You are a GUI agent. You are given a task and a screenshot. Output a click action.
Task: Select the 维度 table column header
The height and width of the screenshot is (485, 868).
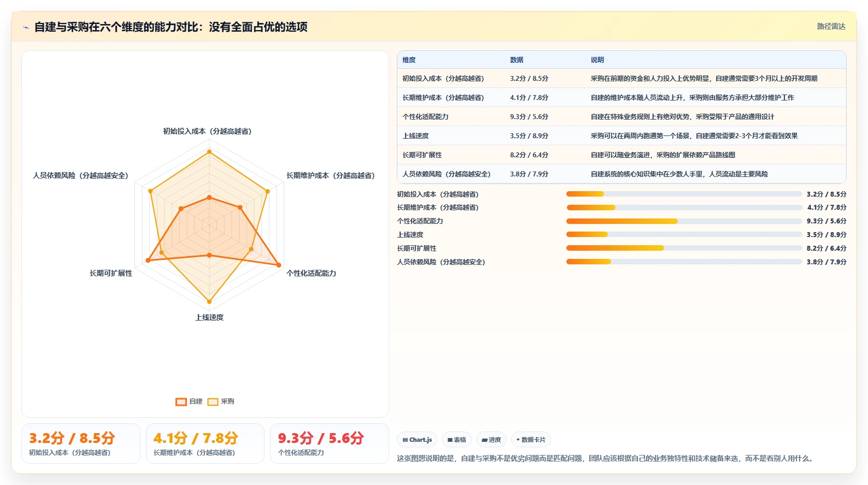click(409, 60)
